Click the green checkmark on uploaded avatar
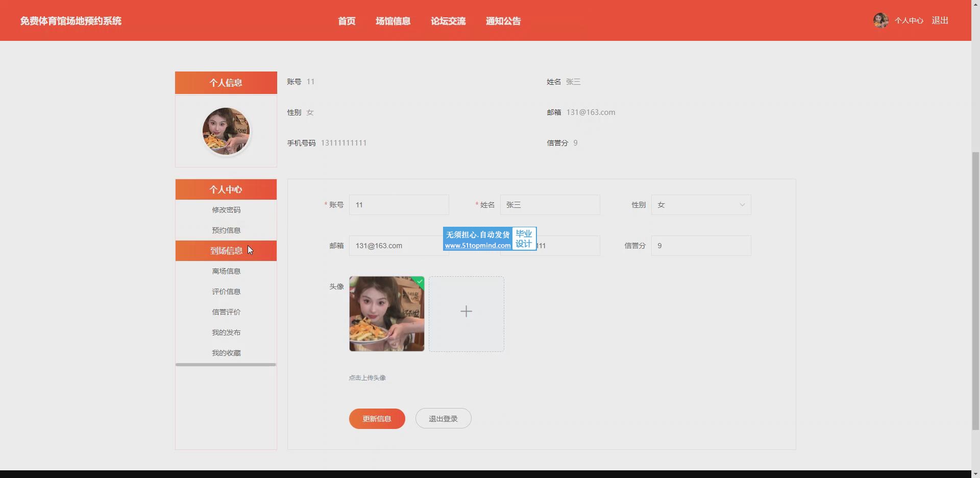The width and height of the screenshot is (980, 478). [x=420, y=281]
